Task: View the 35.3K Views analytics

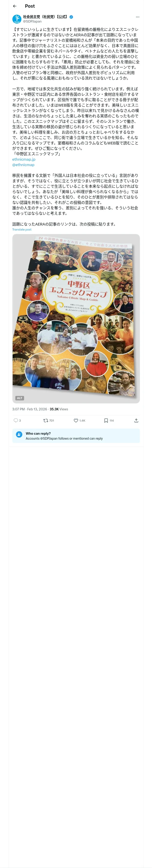Action: tap(59, 409)
